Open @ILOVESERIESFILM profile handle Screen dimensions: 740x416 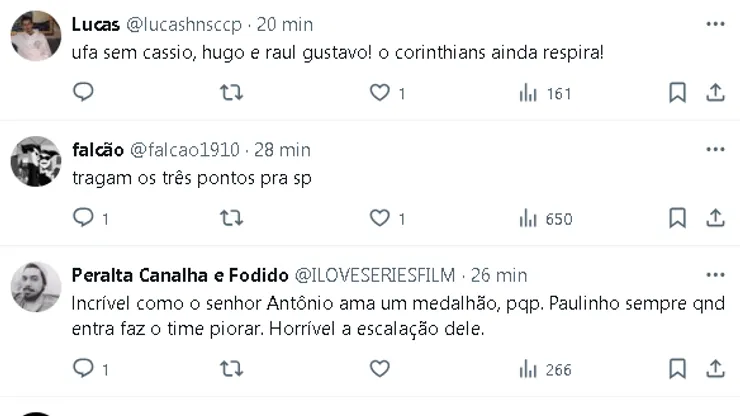(373, 275)
